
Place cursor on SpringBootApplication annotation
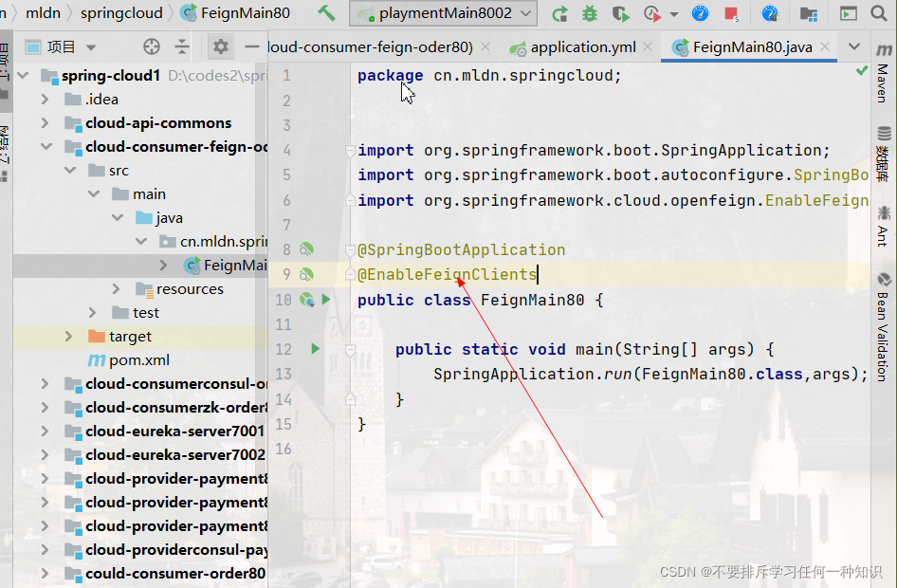461,250
